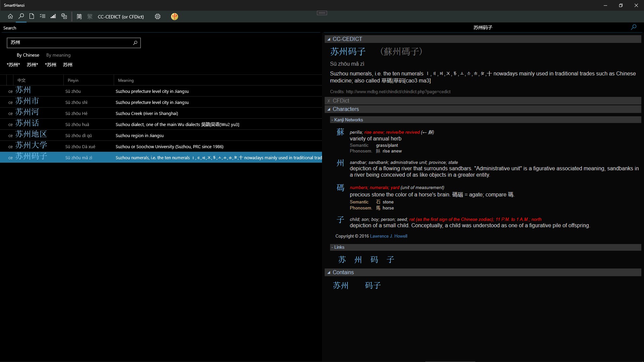Click the red 中 coin icon
The image size is (644, 362).
point(174,16)
